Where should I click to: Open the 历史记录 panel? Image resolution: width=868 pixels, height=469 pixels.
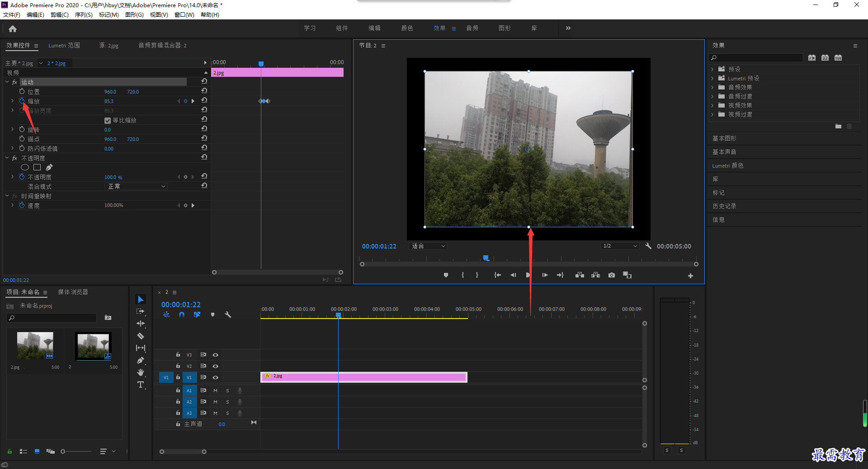click(724, 206)
